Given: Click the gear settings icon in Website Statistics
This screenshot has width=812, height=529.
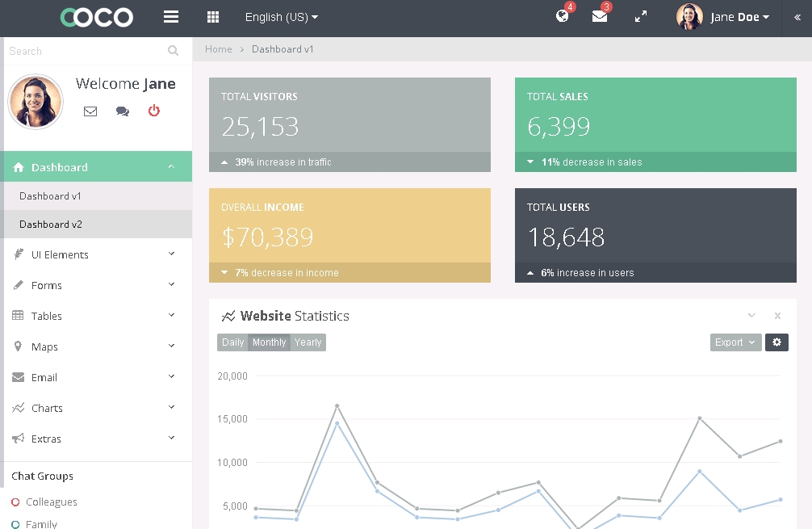Looking at the screenshot, I should click(x=776, y=342).
